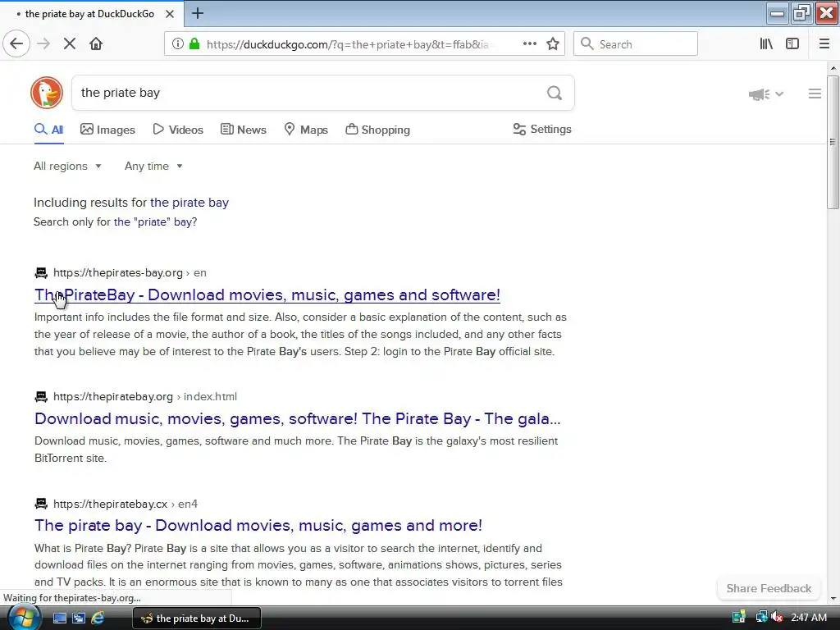Click the green padlock security icon

[x=194, y=44]
